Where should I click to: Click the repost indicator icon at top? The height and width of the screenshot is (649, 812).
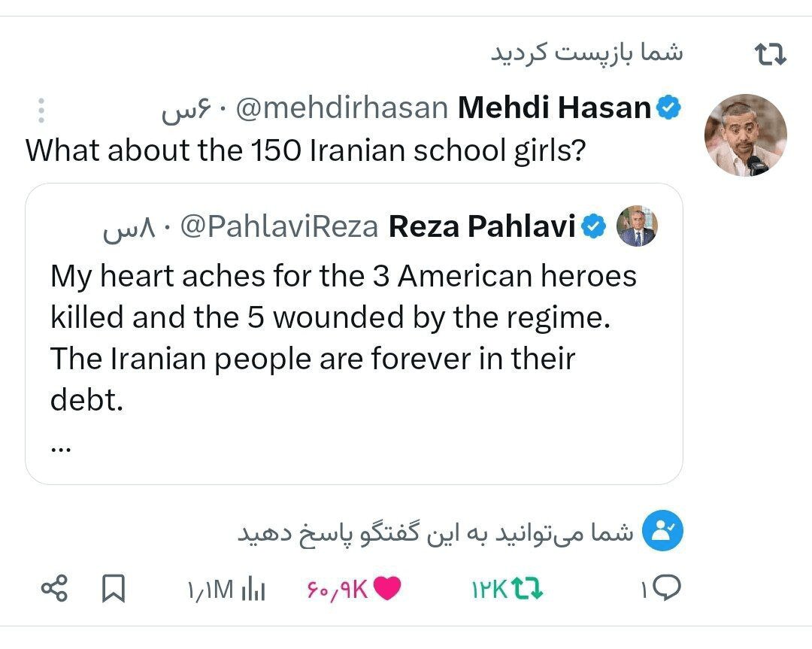coord(770,54)
